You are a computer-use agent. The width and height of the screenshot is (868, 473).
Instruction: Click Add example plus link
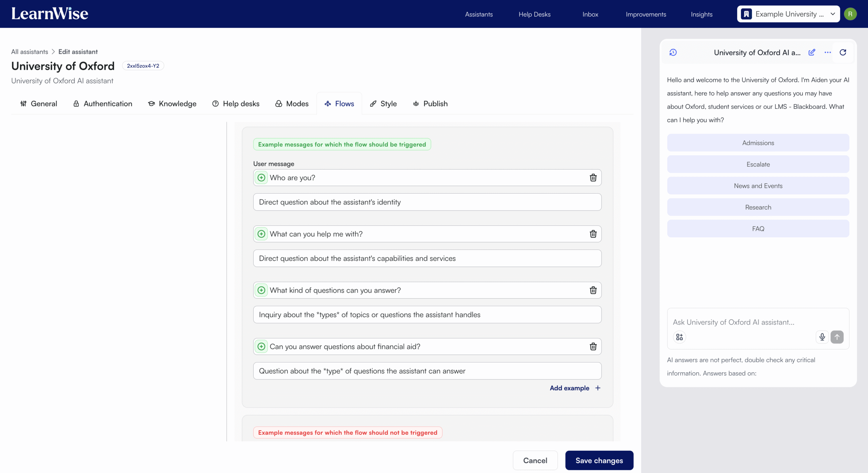click(575, 388)
